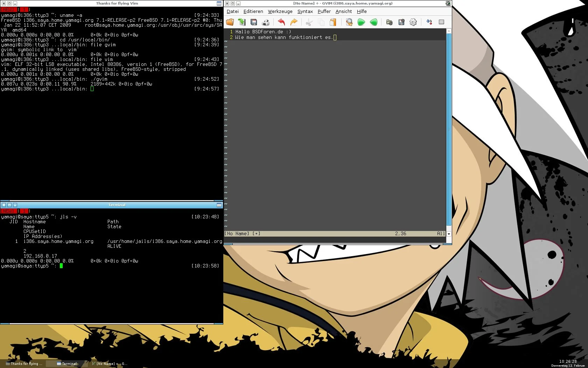Click the line 'Hallo BSDForen.de :)' in GVIM

click(x=263, y=32)
